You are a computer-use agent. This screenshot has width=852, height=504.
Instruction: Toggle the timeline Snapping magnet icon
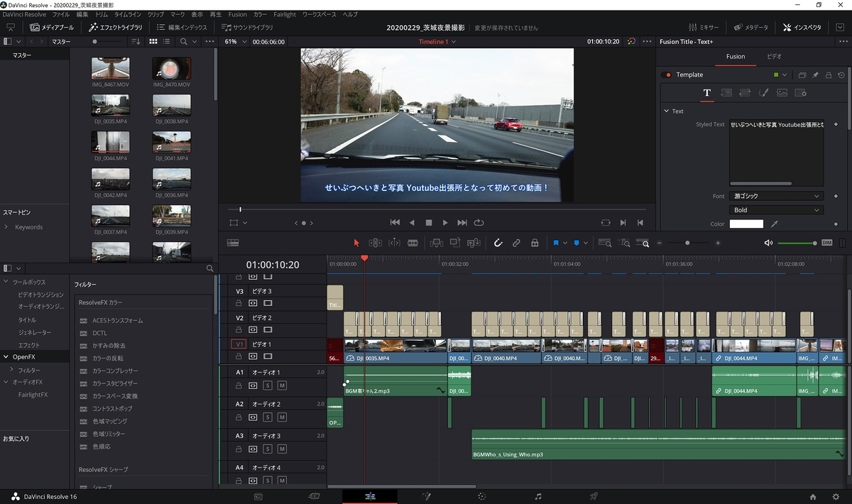click(498, 243)
